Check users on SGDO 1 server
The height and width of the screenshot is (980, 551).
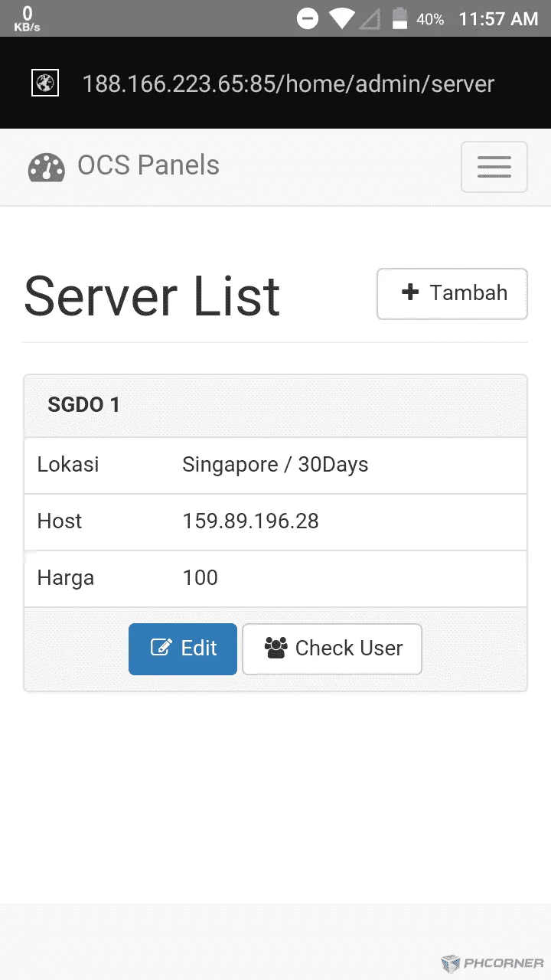pos(331,648)
